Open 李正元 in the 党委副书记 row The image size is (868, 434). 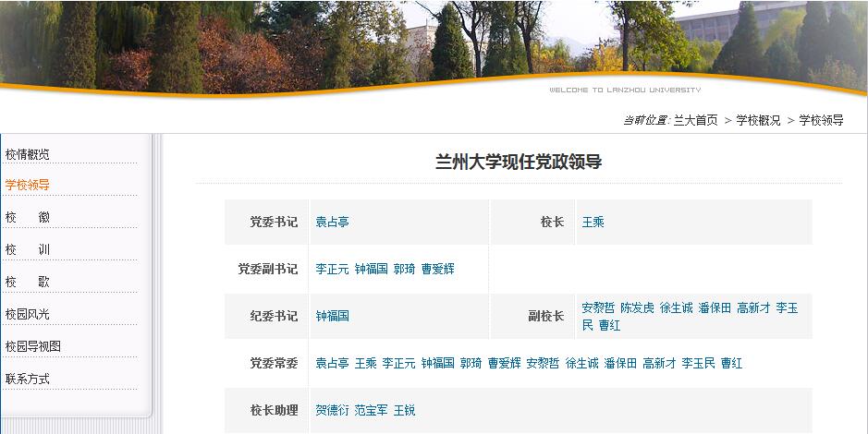[x=332, y=270]
